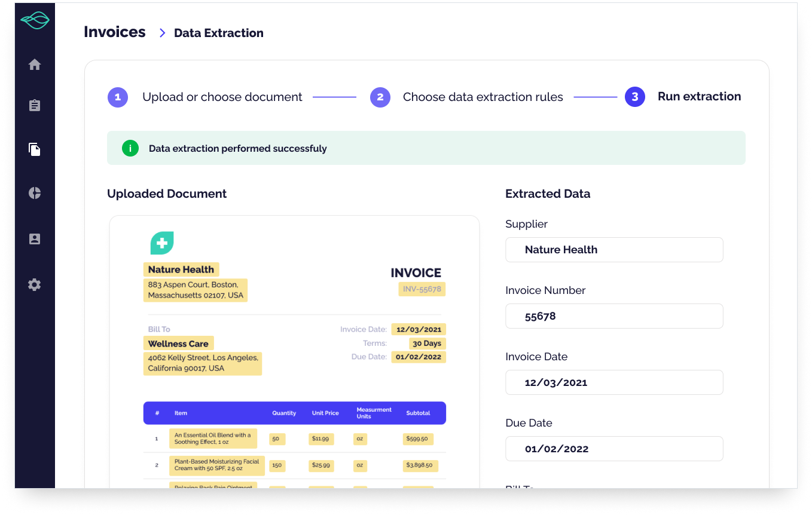Click the Invoice Date field showing 12/03/2021
Image resolution: width=812 pixels, height=515 pixels.
tap(614, 382)
